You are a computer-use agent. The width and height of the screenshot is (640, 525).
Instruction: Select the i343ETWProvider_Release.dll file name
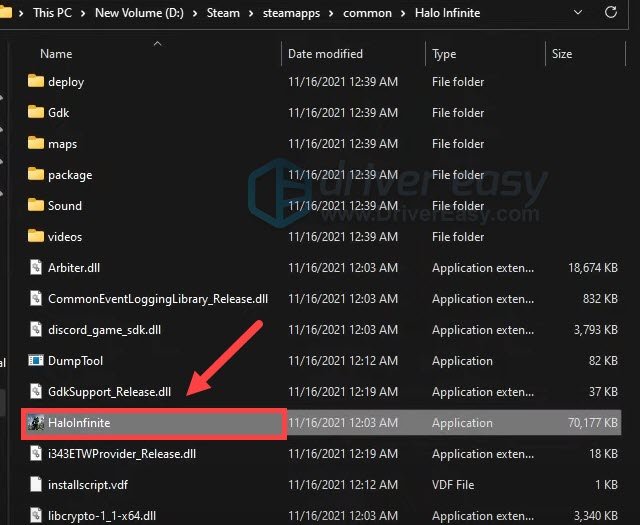[x=122, y=454]
